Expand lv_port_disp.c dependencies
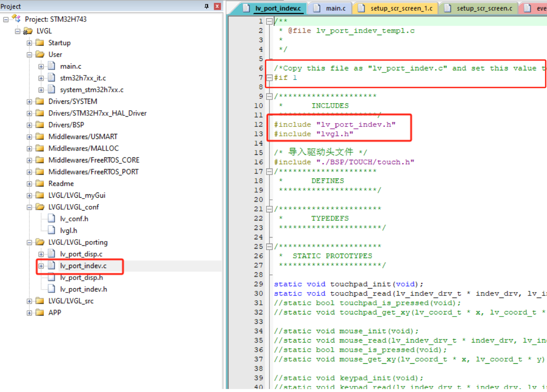547x392 pixels. 41,254
